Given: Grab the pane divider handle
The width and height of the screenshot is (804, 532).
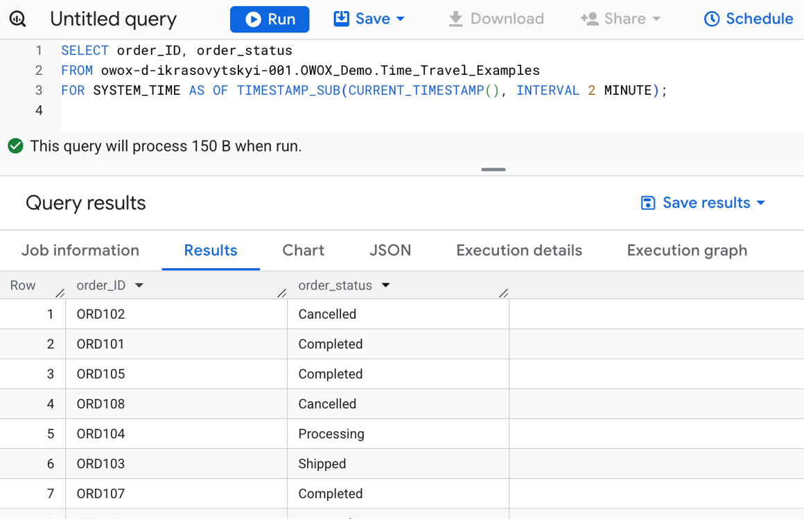Looking at the screenshot, I should point(493,170).
